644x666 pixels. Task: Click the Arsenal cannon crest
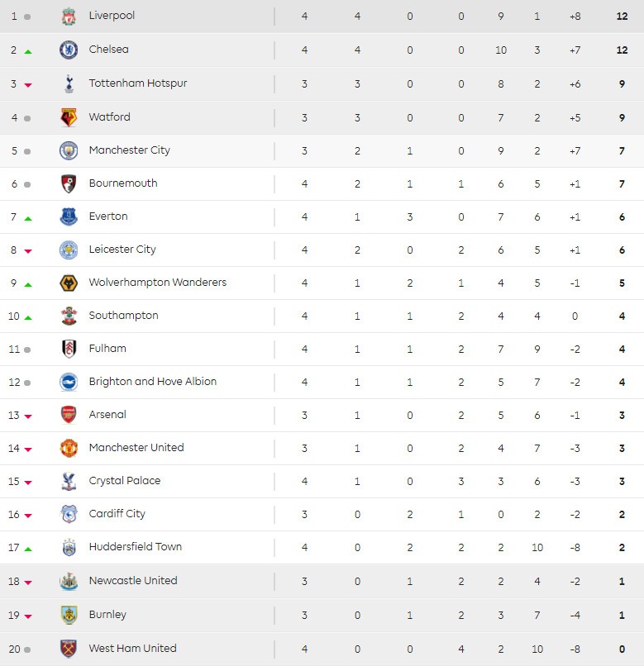click(69, 415)
